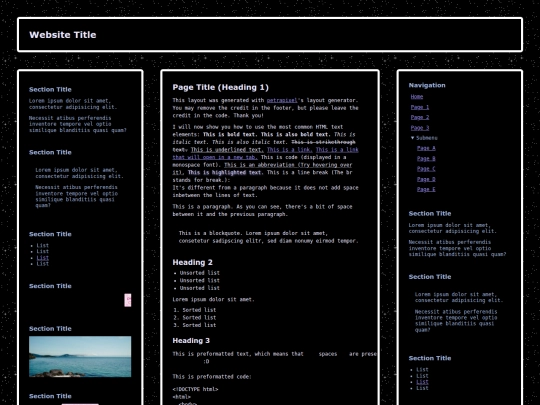Image resolution: width=540 pixels, height=405 pixels.
Task: Click 'This is highlighted text'
Action: (224, 172)
